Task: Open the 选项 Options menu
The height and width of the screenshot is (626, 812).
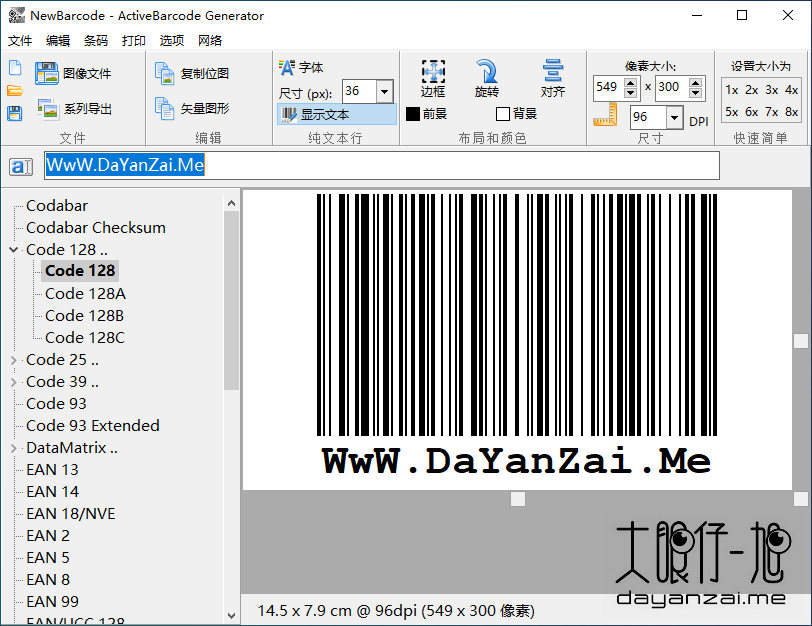Action: point(172,40)
